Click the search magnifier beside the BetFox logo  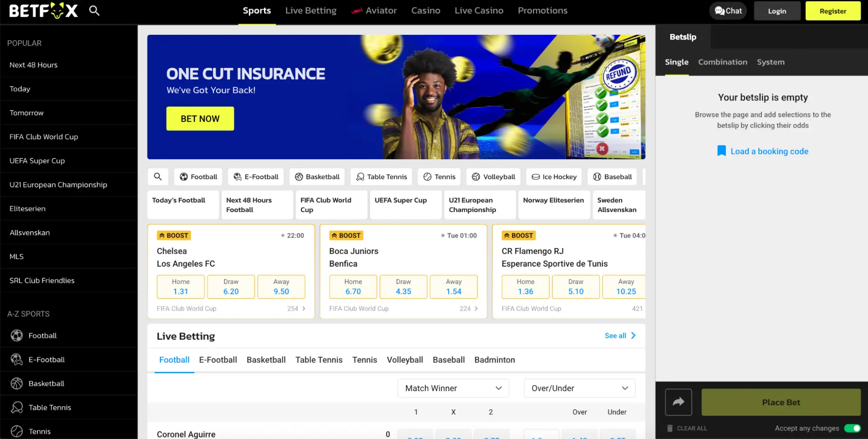tap(94, 10)
